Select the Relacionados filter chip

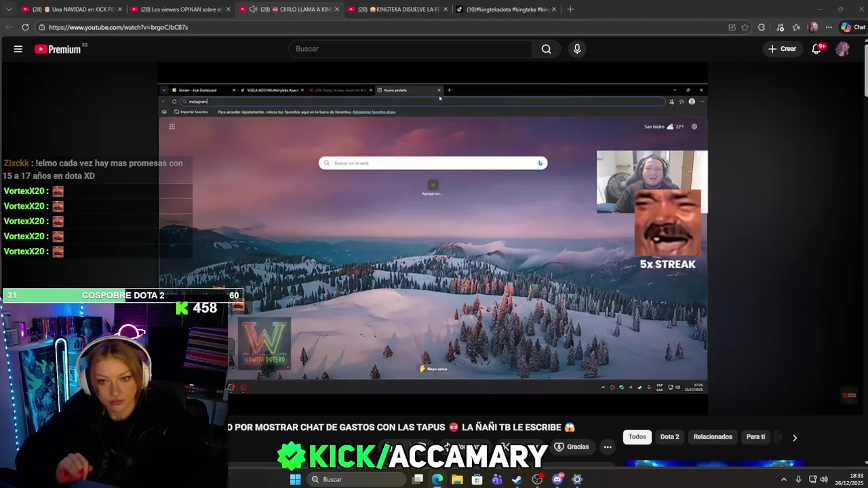(713, 437)
